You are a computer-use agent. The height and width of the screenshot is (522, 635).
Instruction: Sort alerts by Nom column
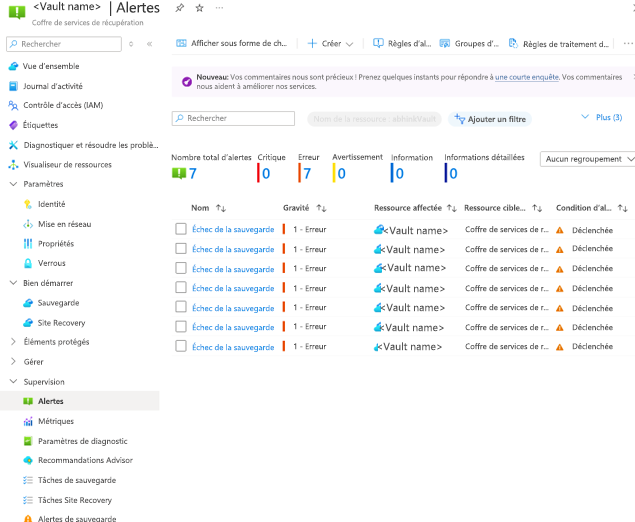pyautogui.click(x=208, y=208)
